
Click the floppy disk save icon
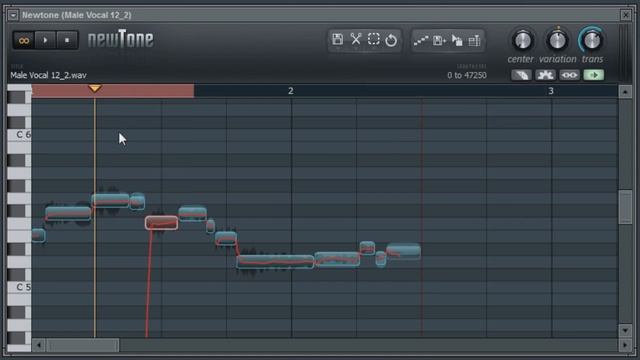pos(338,40)
